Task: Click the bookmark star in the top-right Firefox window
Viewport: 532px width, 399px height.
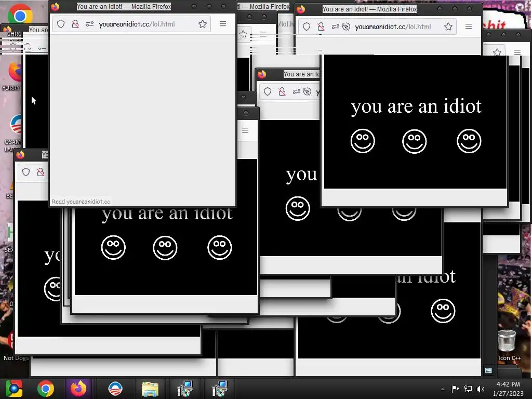Action: point(448,26)
